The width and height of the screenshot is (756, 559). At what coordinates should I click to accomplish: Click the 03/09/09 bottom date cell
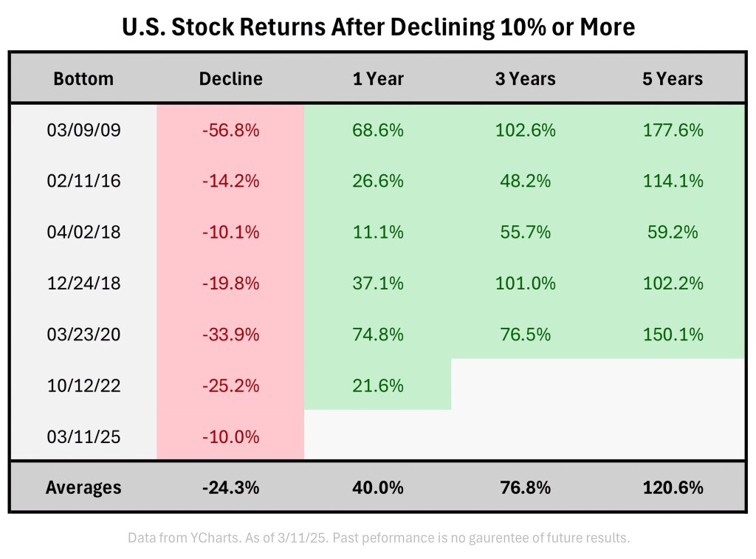tap(83, 130)
